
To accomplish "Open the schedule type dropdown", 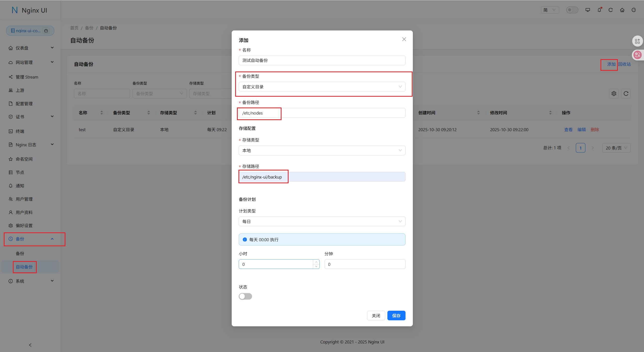I will tap(322, 222).
